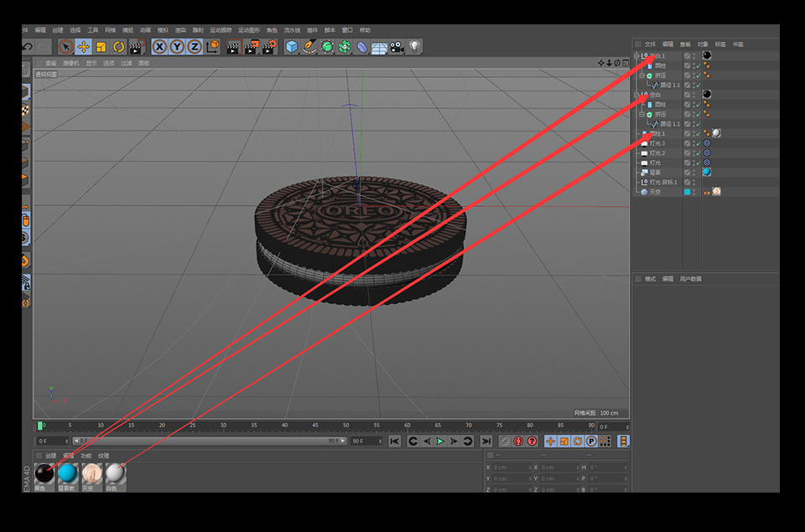Collapse the 空白.1 tree node

pyautogui.click(x=636, y=55)
